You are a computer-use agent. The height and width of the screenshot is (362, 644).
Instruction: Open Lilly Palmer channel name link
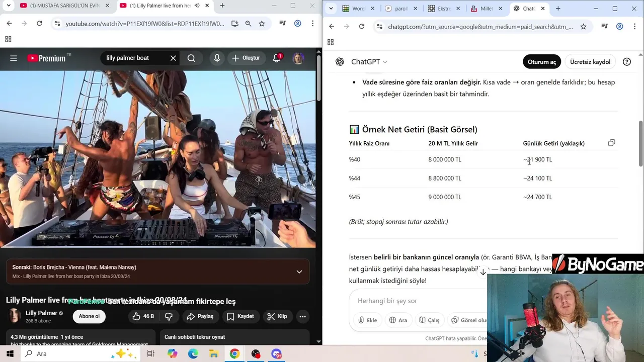pyautogui.click(x=41, y=313)
